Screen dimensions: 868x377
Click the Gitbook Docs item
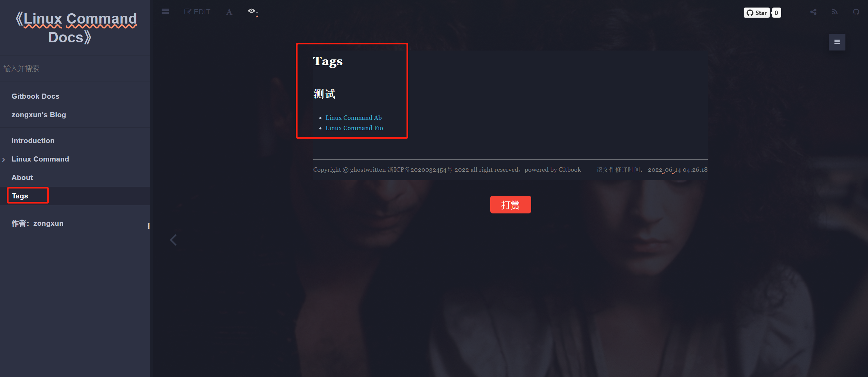pos(36,96)
